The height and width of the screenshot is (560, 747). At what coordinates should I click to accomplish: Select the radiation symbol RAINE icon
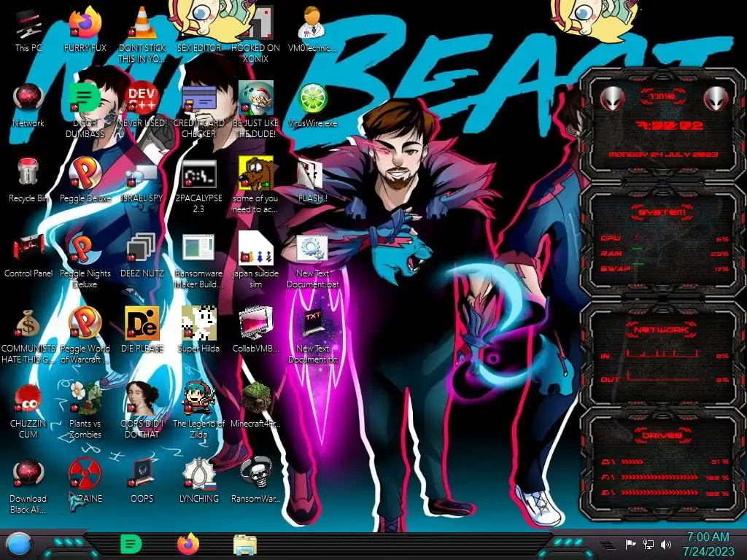85,481
